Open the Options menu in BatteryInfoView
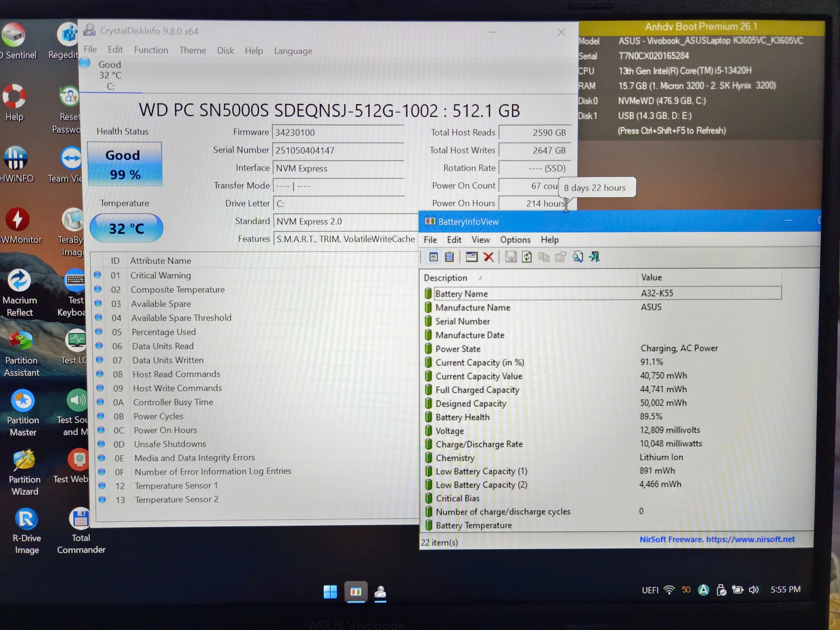The image size is (840, 630). point(515,240)
